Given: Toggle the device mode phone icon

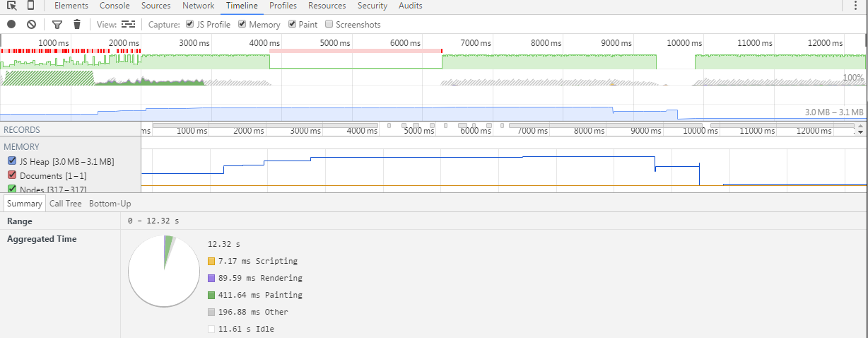Looking at the screenshot, I should (30, 6).
